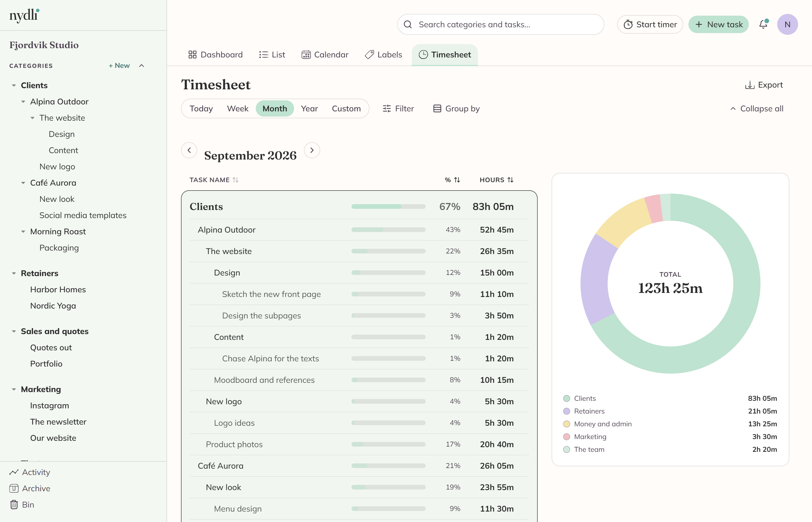Select the Custom range
The image size is (812, 522).
346,108
